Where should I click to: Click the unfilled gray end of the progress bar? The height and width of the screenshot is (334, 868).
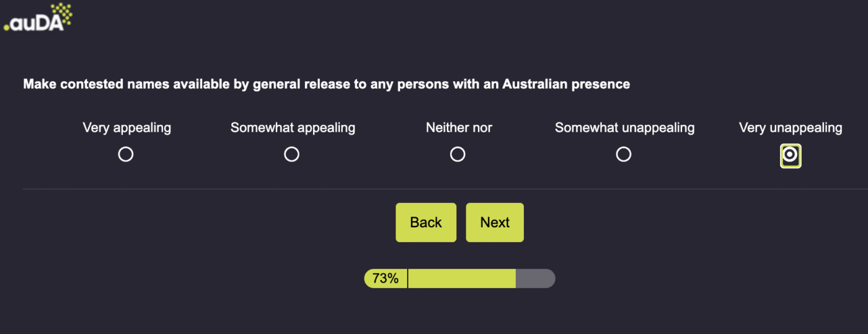(x=534, y=279)
